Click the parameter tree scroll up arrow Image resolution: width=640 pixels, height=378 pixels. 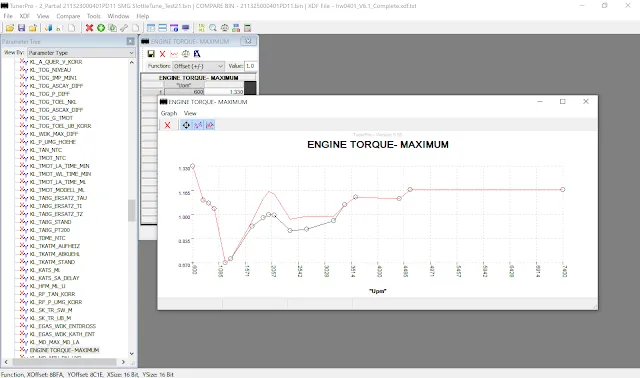click(131, 62)
